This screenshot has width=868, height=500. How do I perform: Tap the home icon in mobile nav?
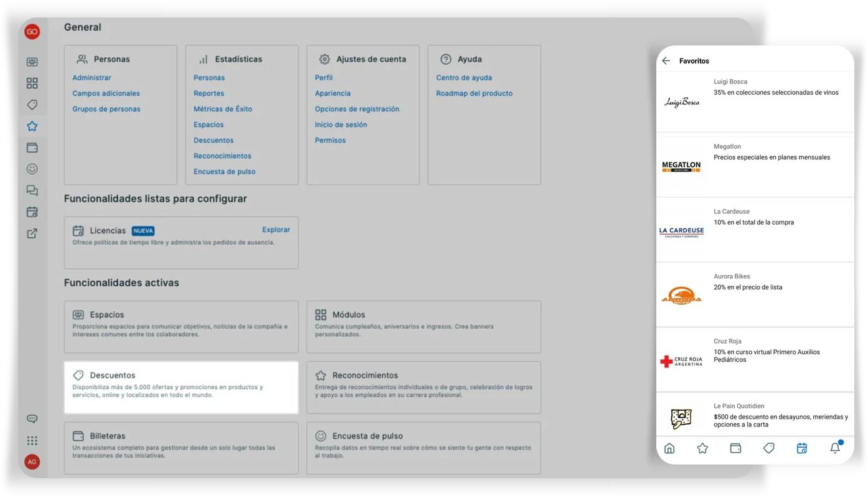[669, 448]
